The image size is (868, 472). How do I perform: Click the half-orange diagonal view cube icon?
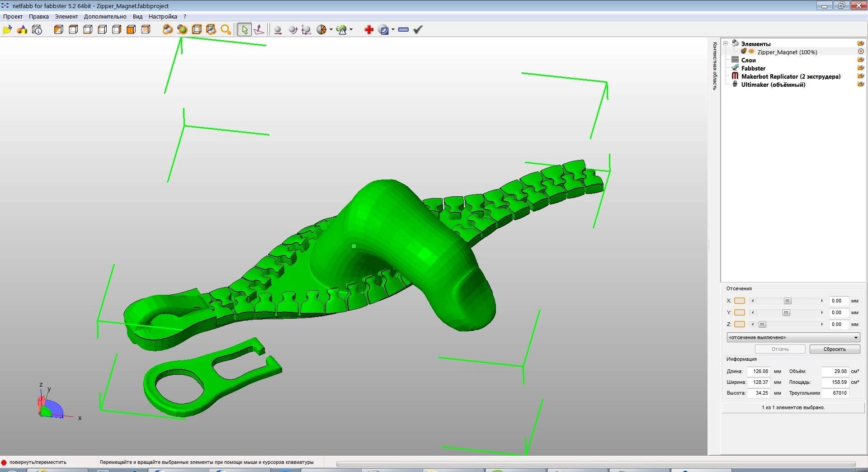coord(58,30)
